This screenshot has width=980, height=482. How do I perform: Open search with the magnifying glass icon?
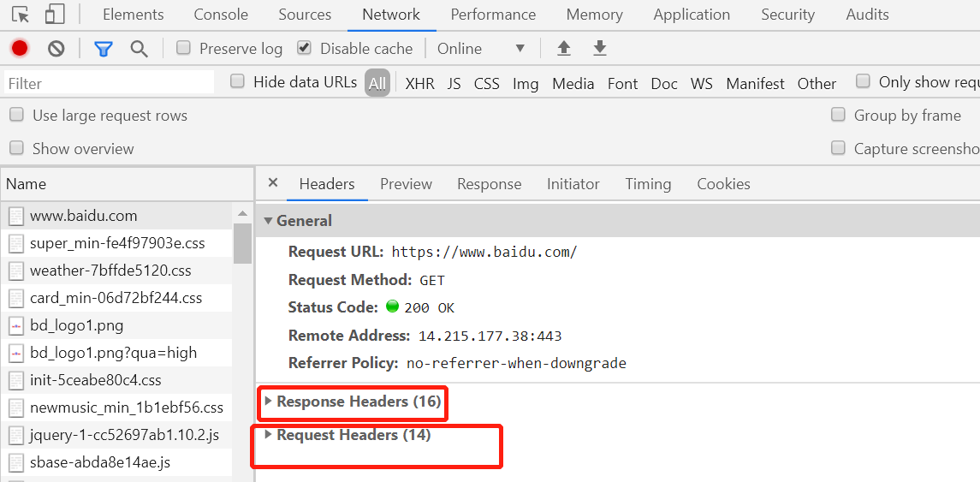click(x=139, y=49)
